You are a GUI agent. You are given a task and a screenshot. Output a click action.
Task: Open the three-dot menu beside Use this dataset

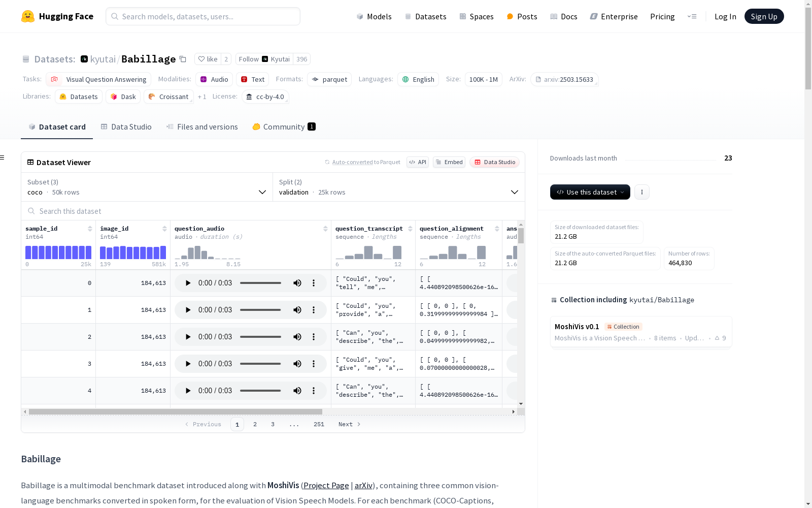pyautogui.click(x=642, y=192)
